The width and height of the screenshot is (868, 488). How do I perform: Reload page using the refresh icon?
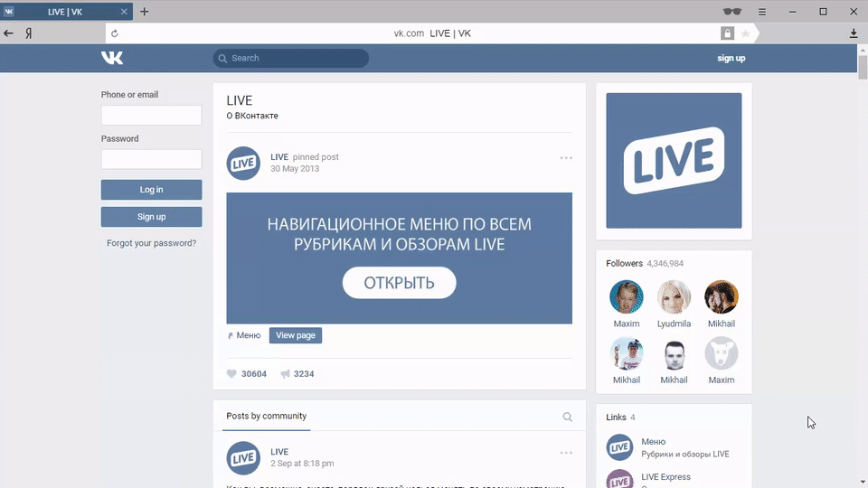click(115, 33)
